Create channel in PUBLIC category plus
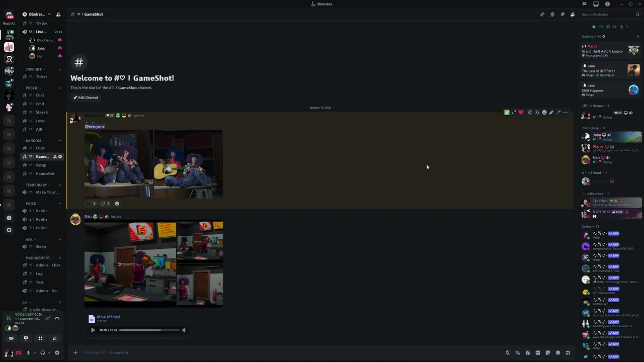This screenshot has width=644, height=362. pyautogui.click(x=60, y=88)
